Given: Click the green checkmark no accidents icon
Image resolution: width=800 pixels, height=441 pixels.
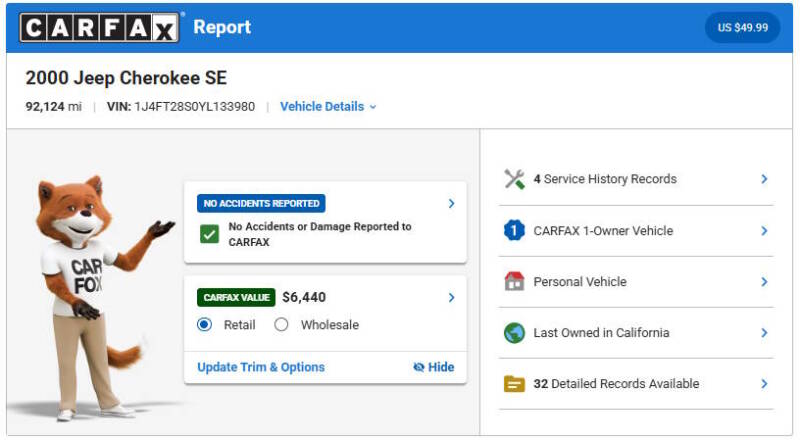Looking at the screenshot, I should (209, 234).
